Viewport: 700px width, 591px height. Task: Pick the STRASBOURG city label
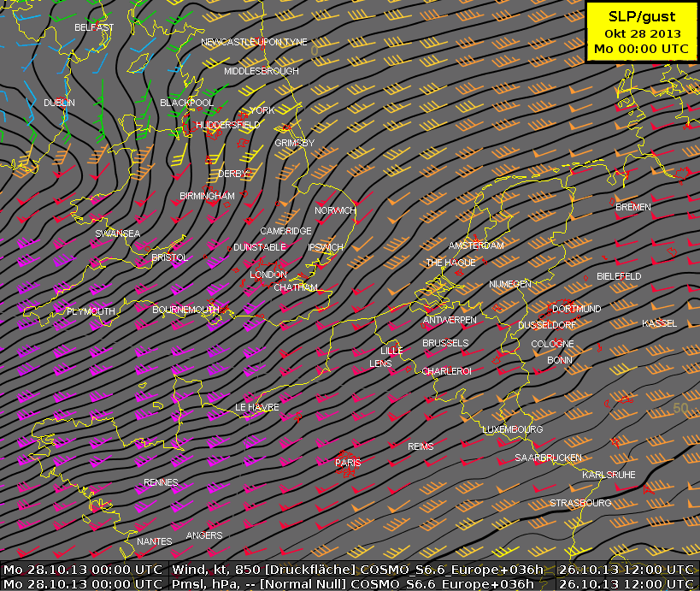pos(580,503)
